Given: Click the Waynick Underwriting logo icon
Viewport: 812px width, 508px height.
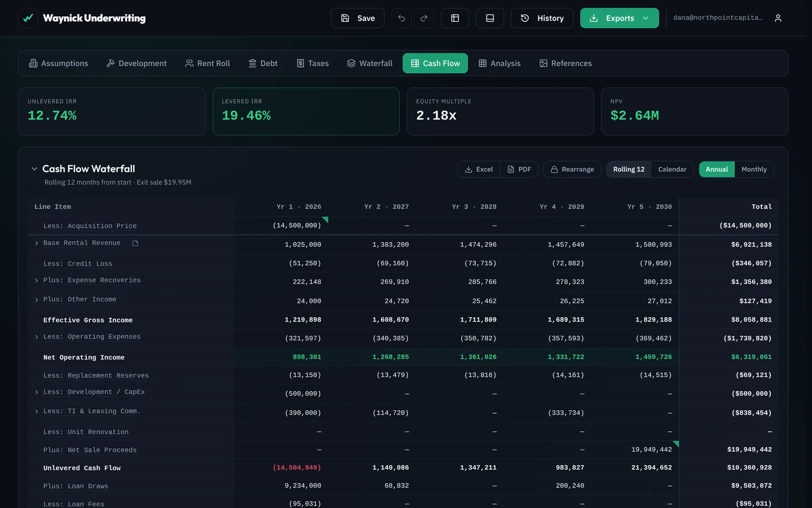Looking at the screenshot, I should coord(28,18).
